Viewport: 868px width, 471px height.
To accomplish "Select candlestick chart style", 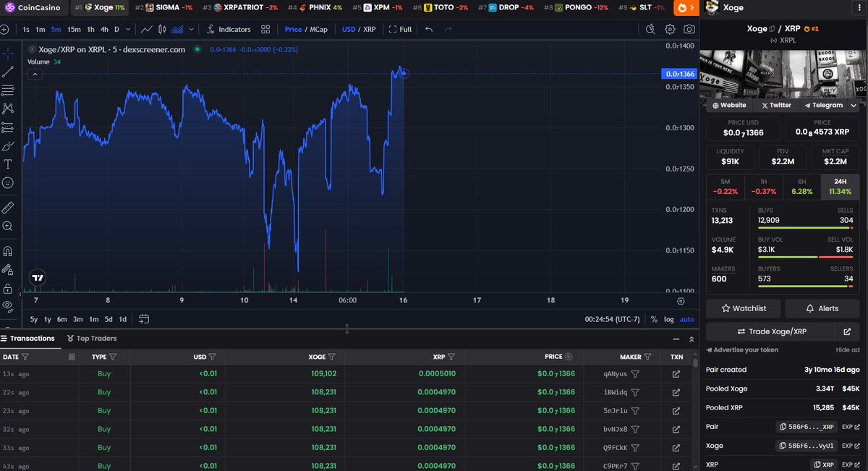I will [x=162, y=30].
